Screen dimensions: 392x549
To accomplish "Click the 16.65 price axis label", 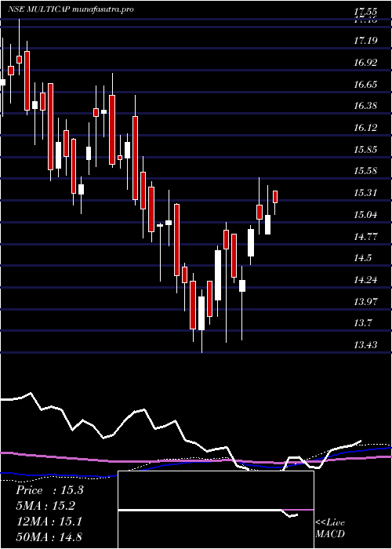I will (x=365, y=85).
